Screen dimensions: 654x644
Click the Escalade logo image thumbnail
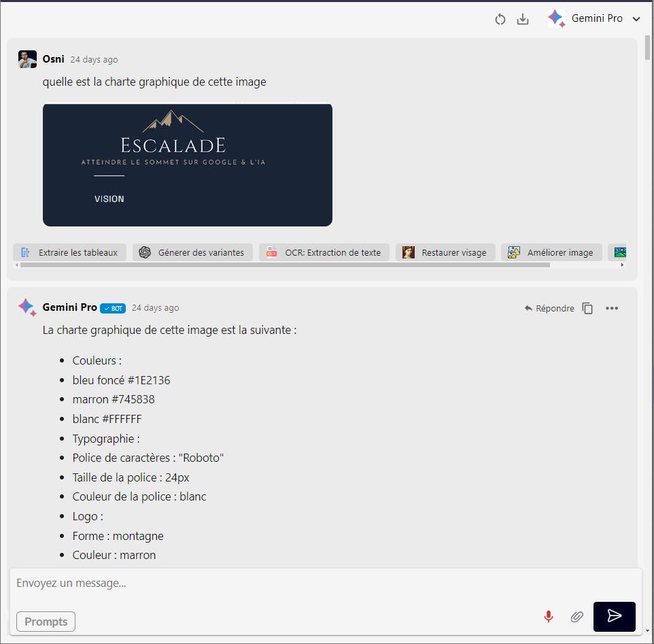187,165
